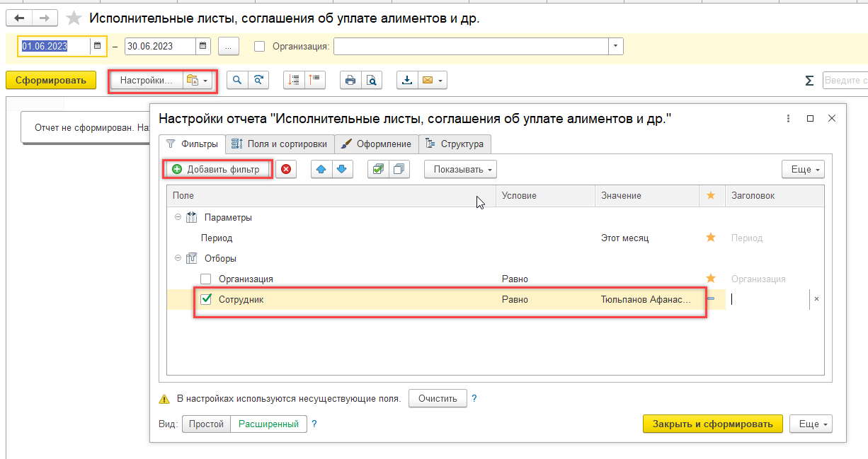Click the Заголовок column header

pos(775,195)
